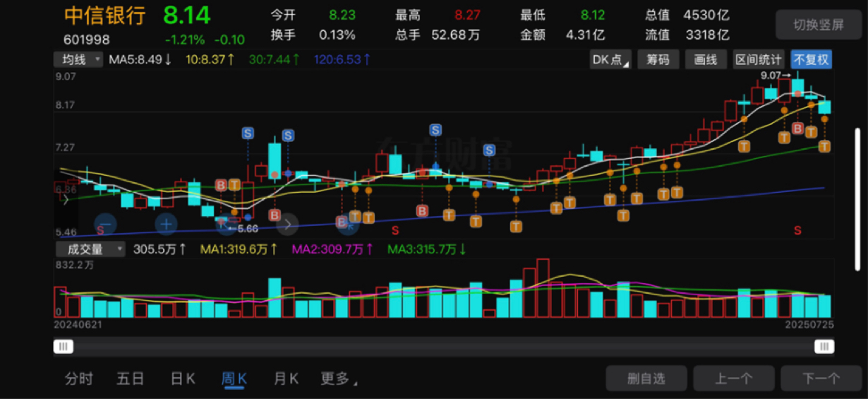Switch to the 月K tab
The width and height of the screenshot is (868, 399).
[x=286, y=379]
